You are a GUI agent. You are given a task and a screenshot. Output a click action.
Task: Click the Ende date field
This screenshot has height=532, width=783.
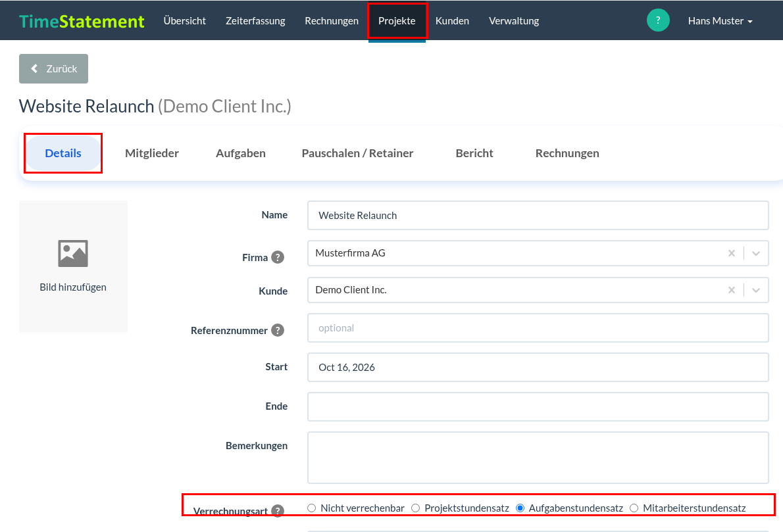[538, 407]
